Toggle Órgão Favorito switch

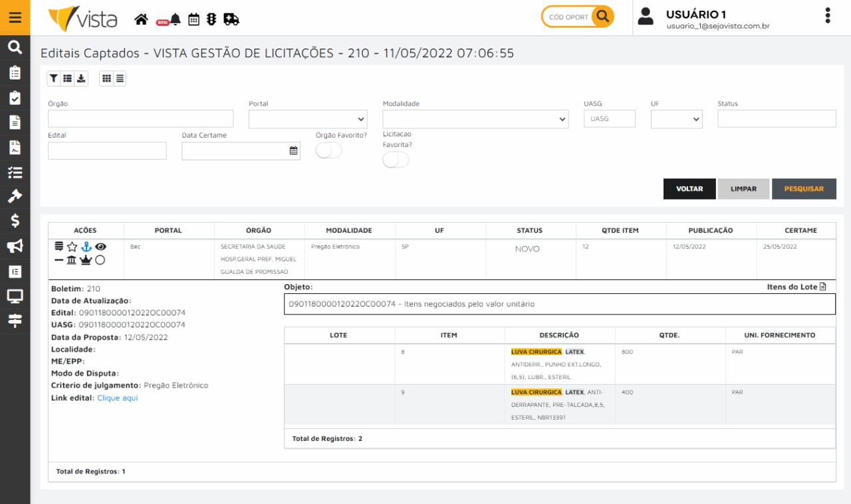(328, 150)
